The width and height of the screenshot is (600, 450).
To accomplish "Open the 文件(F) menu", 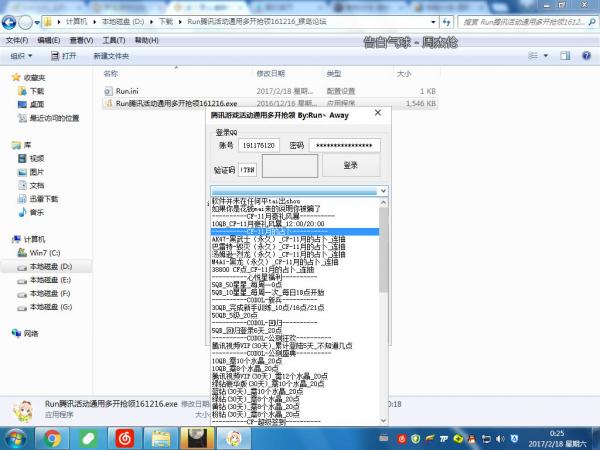I will [17, 40].
